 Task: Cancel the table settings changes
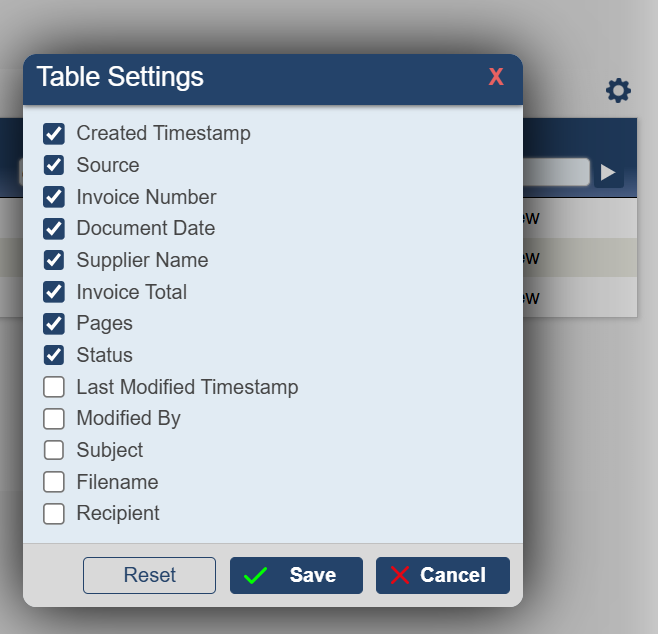(x=442, y=575)
